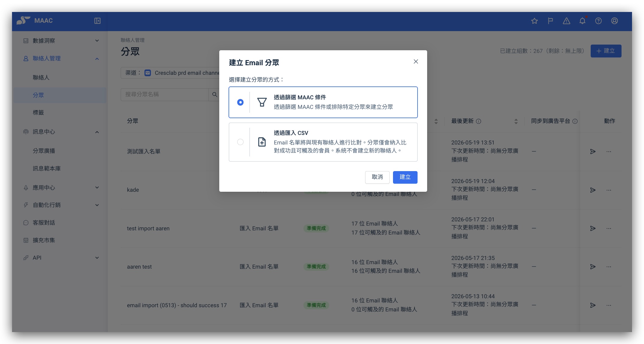The width and height of the screenshot is (644, 344).
Task: Open warning triangle alerts icon
Action: point(566,21)
